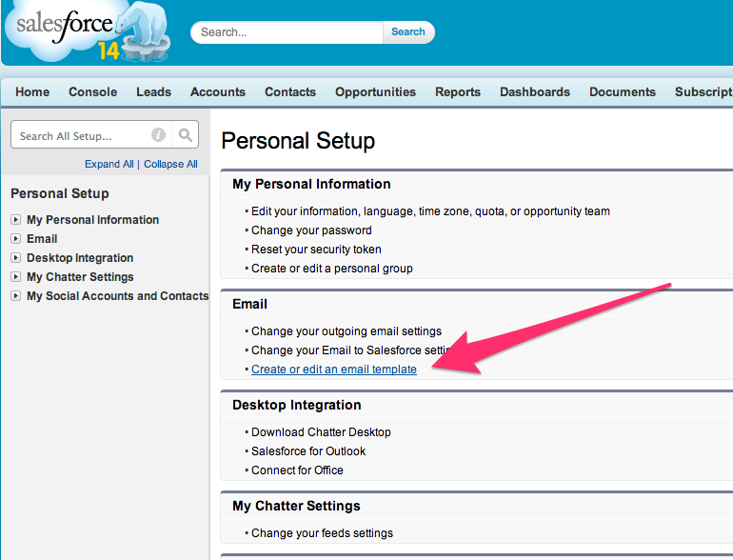Expand My Personal Information tree node
The height and width of the screenshot is (560, 733).
pyautogui.click(x=15, y=220)
